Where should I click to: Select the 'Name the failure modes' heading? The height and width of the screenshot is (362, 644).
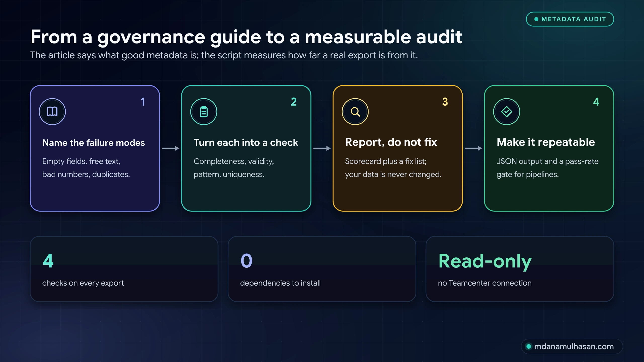94,143
